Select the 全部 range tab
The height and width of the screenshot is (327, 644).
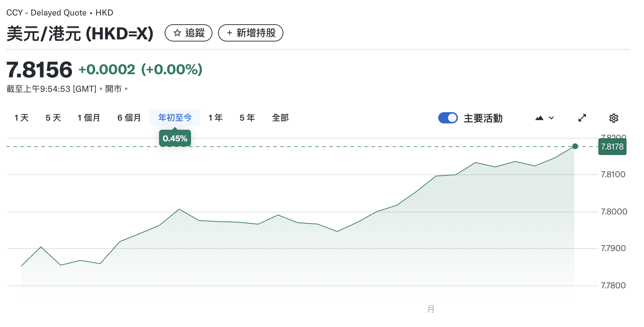[280, 118]
